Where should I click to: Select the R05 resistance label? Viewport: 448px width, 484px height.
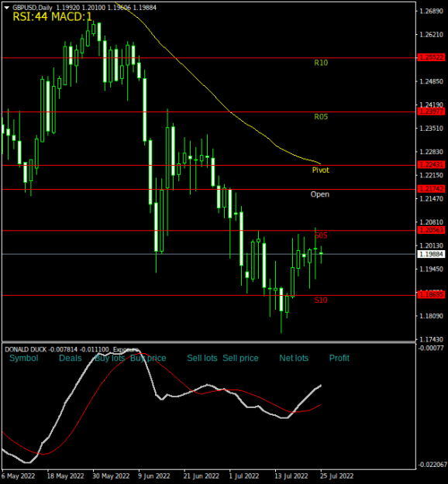[321, 117]
